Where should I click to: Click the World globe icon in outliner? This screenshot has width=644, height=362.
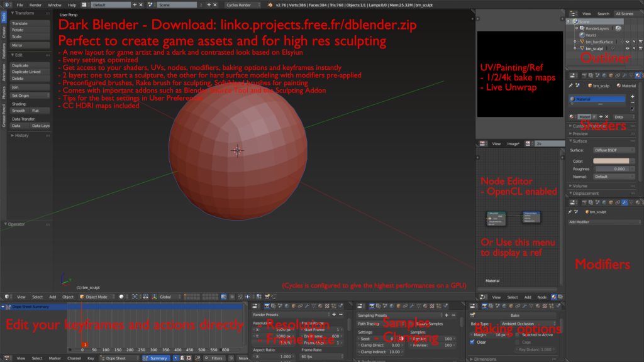tap(582, 35)
